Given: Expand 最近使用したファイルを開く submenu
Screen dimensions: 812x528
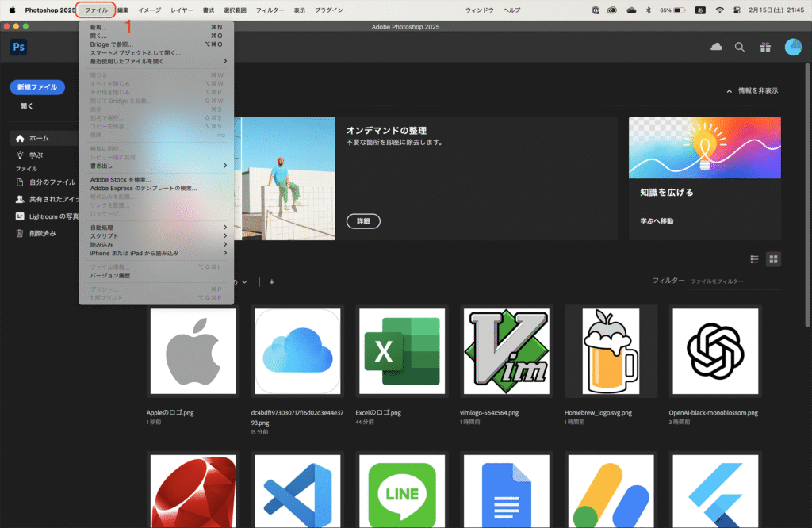Looking at the screenshot, I should click(156, 61).
